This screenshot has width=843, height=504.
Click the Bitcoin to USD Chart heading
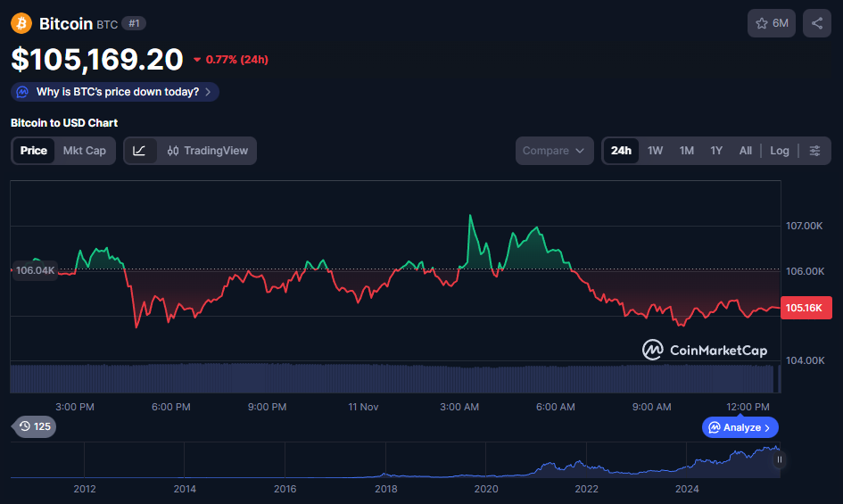click(64, 122)
